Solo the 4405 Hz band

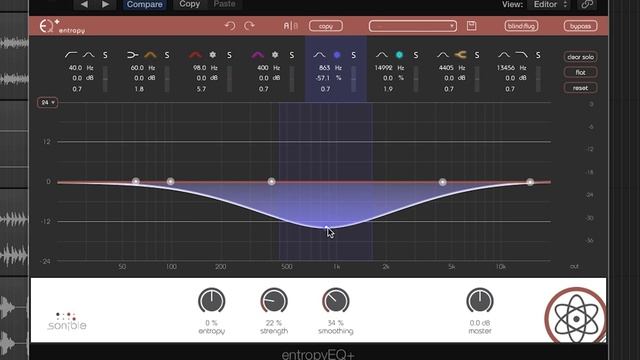pos(477,55)
